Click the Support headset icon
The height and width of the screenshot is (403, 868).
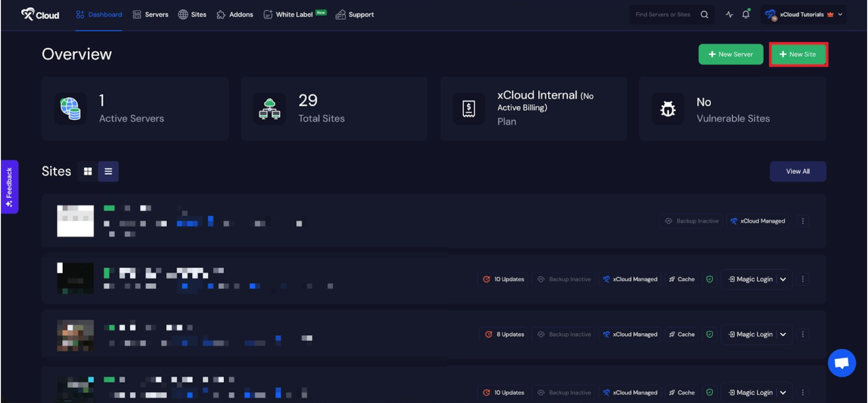coord(340,14)
